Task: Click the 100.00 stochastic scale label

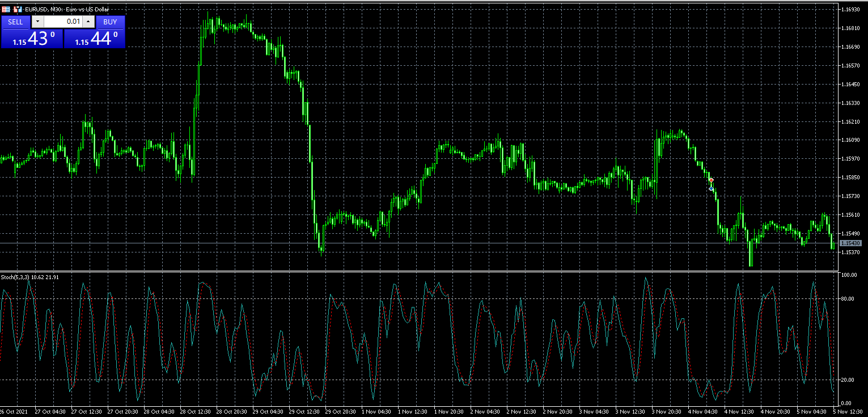Action: 849,275
